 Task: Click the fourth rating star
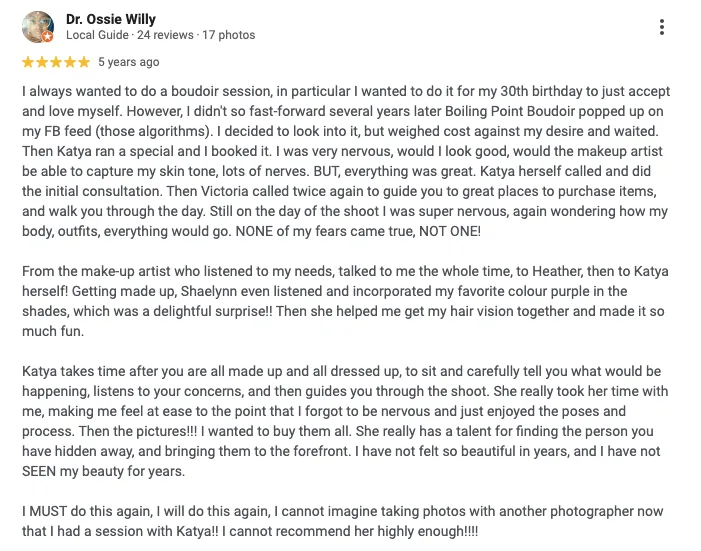(70, 62)
